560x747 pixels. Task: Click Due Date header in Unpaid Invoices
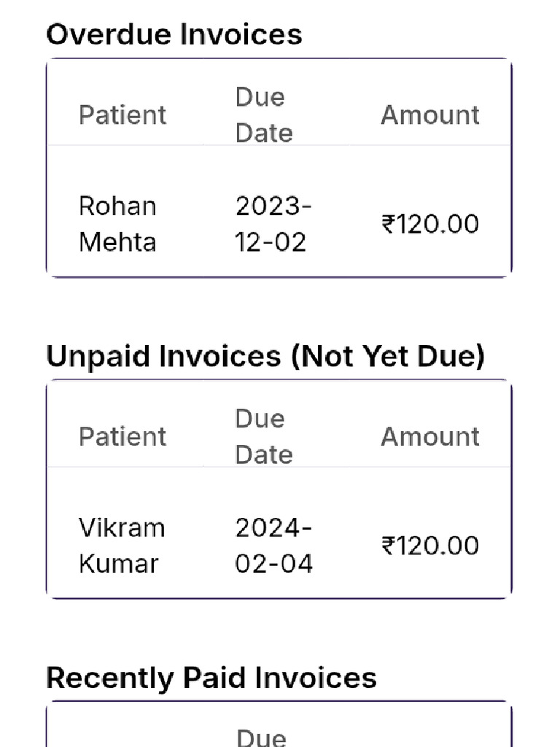click(x=263, y=437)
